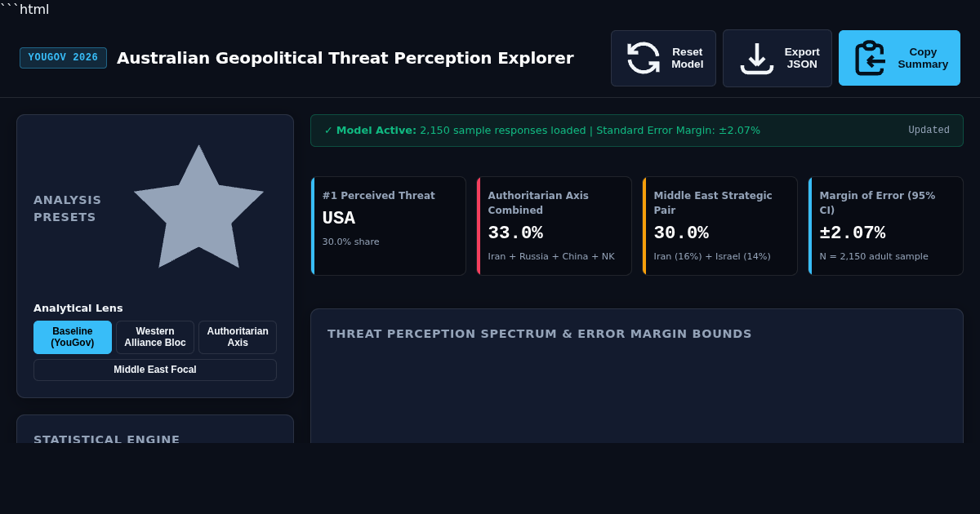Image resolution: width=980 pixels, height=514 pixels.
Task: Click the 'Iran (16%) + Israel (14%)' caption
Action: (712, 256)
